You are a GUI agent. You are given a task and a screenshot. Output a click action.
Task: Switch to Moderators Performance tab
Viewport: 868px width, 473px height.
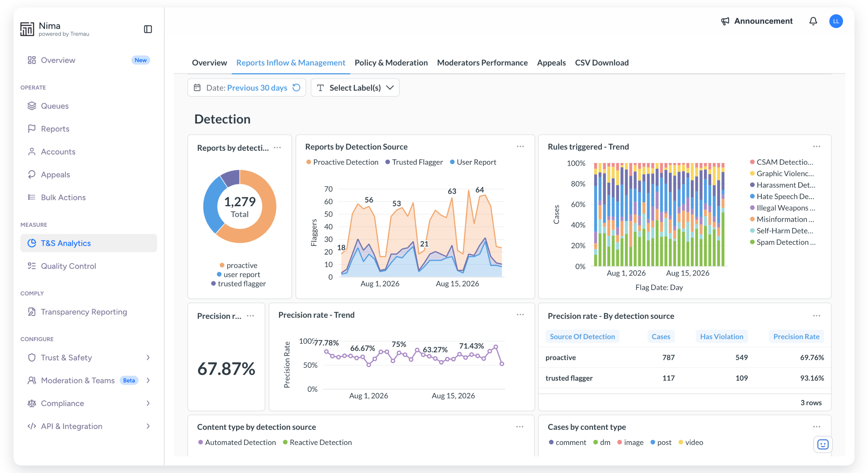[x=482, y=63]
